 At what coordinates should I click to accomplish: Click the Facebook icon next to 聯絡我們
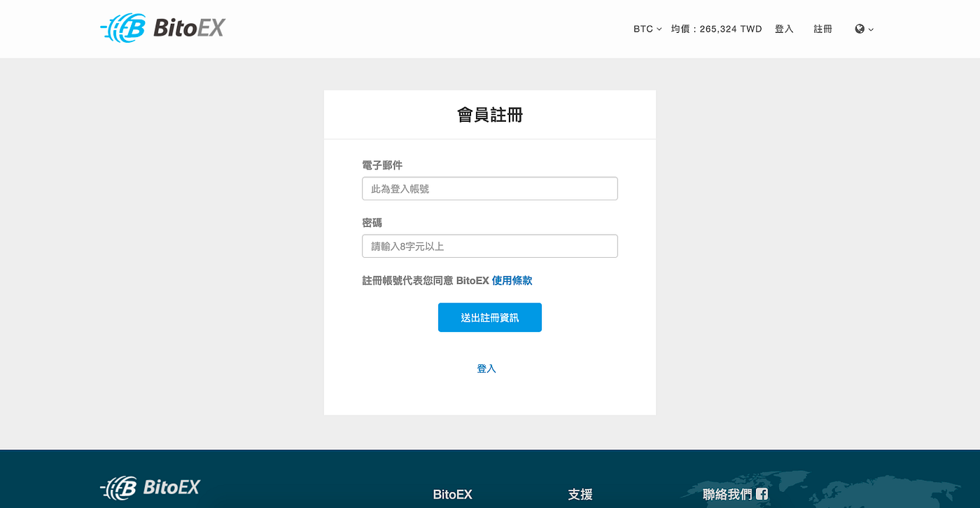click(762, 494)
